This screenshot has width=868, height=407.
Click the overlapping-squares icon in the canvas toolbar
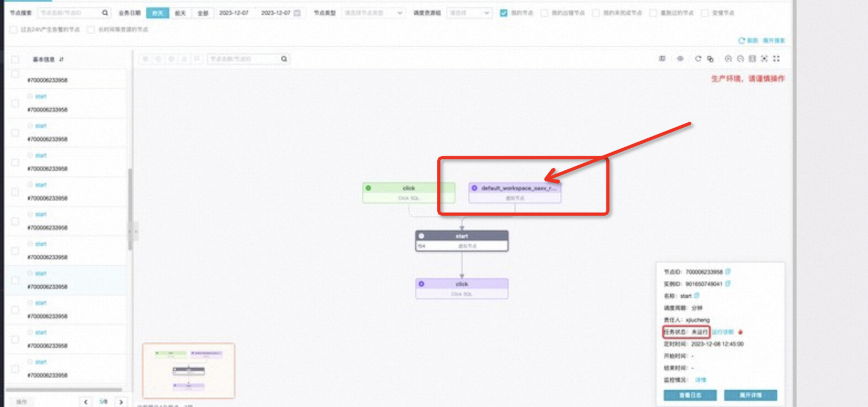[x=711, y=59]
